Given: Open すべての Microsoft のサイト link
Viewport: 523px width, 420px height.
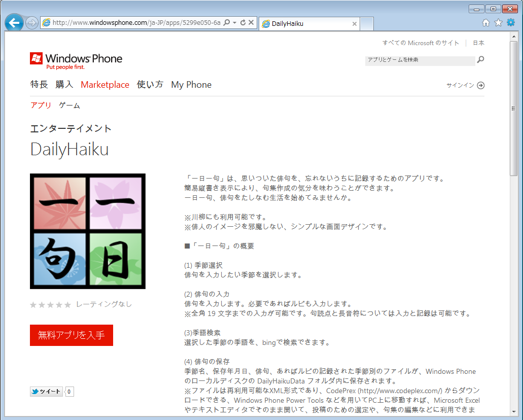Looking at the screenshot, I should (421, 43).
